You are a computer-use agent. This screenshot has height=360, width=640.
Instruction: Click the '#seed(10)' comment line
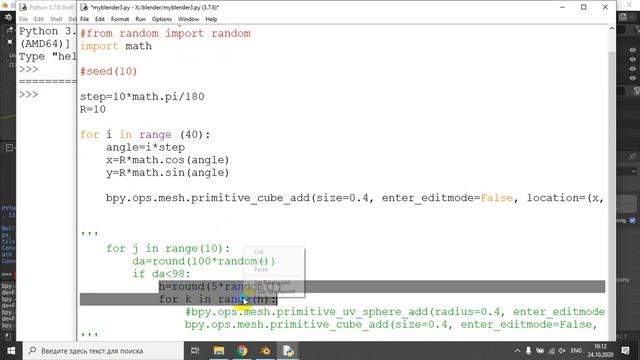tap(109, 71)
